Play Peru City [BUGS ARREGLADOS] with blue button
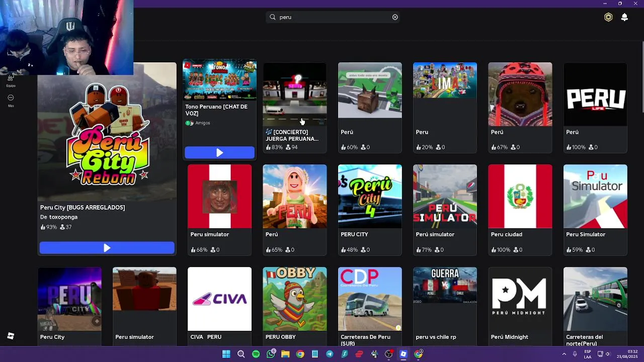The height and width of the screenshot is (362, 644). [107, 248]
